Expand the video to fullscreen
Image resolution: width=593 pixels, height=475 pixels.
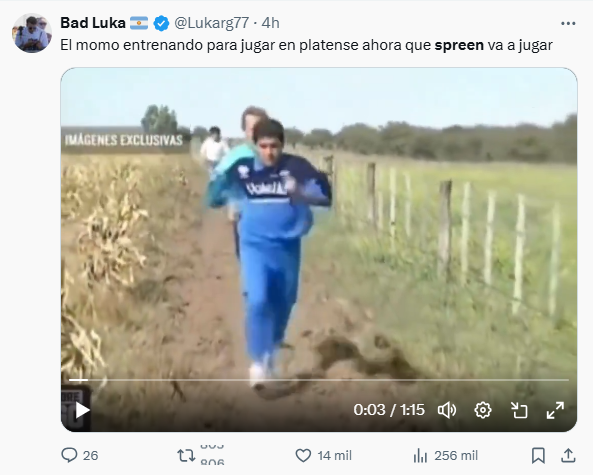click(555, 410)
